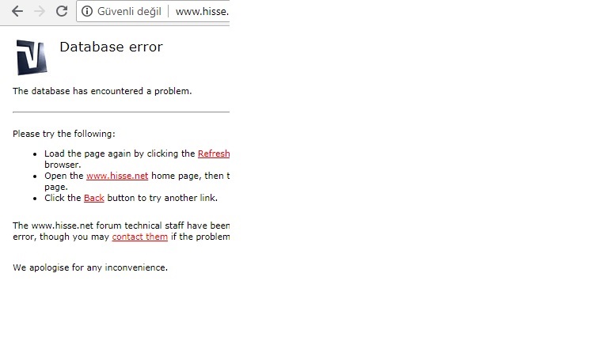The width and height of the screenshot is (608, 364).
Task: Open the 'contact them' link
Action: pos(139,237)
